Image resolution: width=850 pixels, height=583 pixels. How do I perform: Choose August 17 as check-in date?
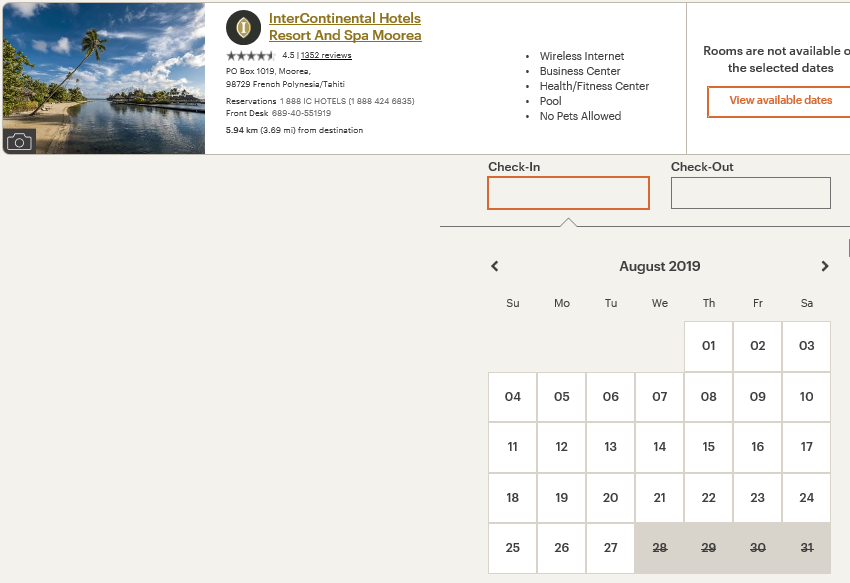tap(807, 447)
